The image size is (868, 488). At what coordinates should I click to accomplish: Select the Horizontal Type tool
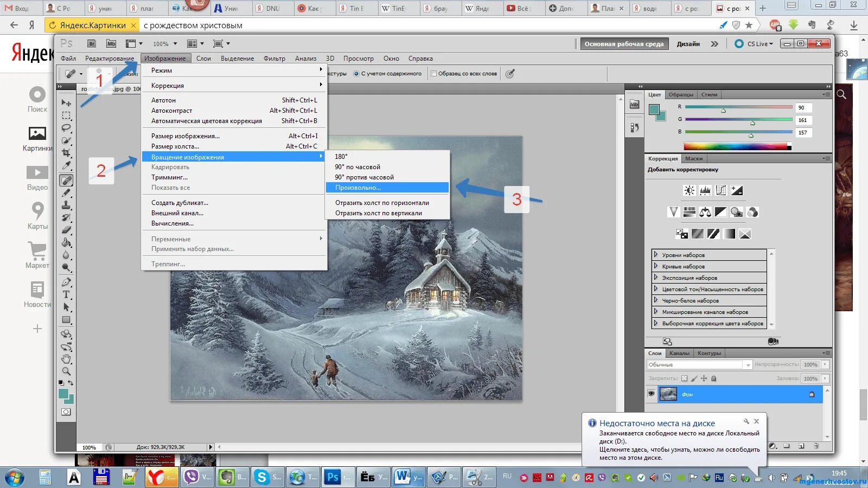click(66, 294)
